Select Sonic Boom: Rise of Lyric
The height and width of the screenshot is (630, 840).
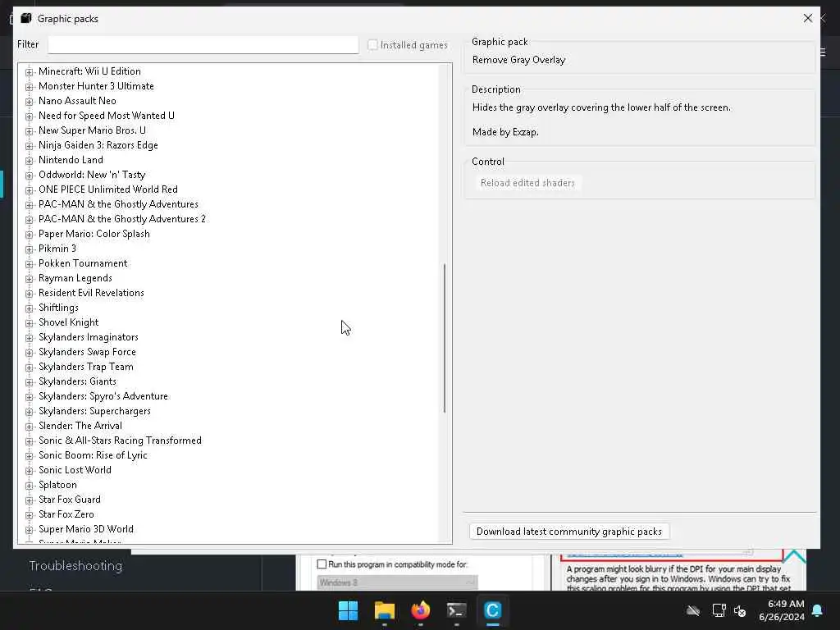[93, 455]
